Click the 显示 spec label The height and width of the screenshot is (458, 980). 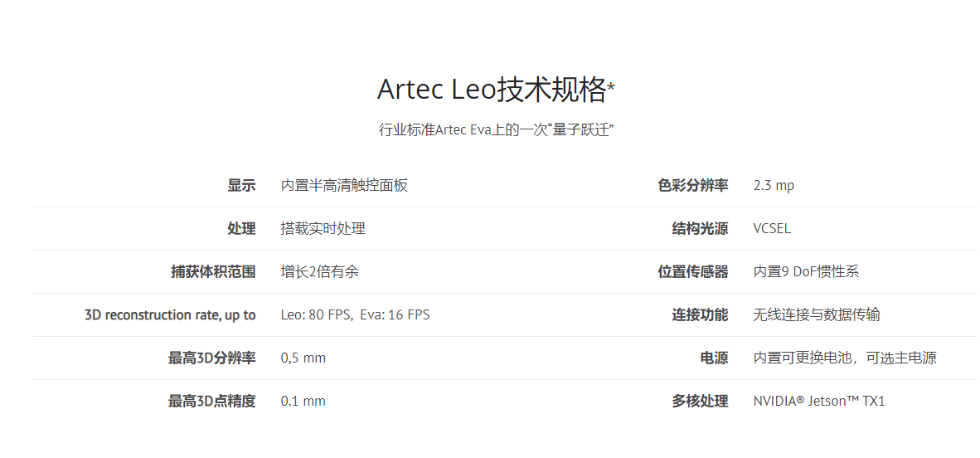[241, 185]
